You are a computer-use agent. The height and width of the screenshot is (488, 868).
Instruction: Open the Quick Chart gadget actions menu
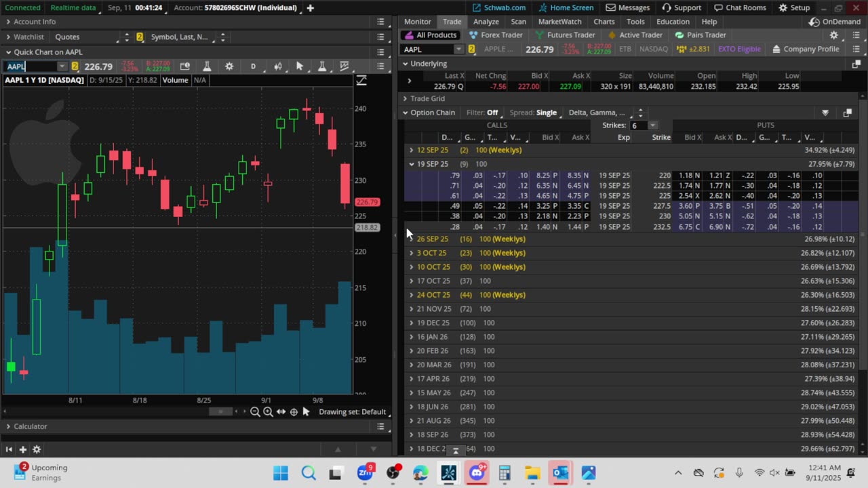(381, 66)
